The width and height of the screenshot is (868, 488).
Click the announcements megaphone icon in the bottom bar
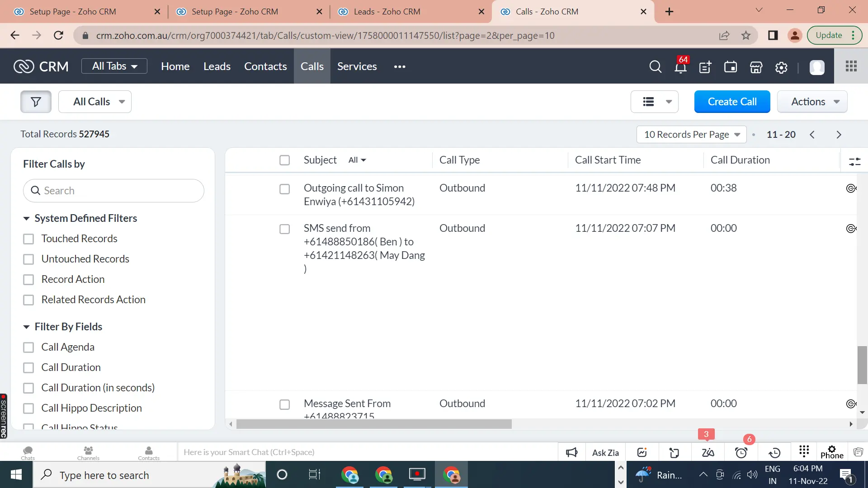click(x=571, y=452)
